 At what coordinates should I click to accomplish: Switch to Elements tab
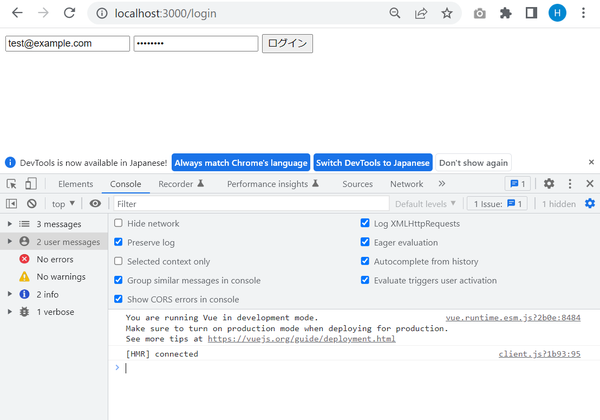point(75,184)
